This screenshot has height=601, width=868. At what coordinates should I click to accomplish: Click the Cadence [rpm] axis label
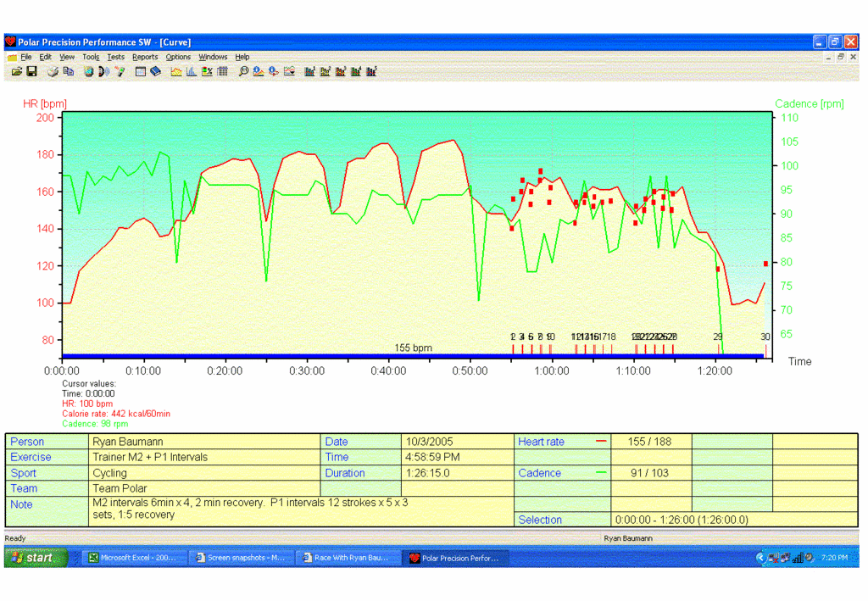click(810, 103)
